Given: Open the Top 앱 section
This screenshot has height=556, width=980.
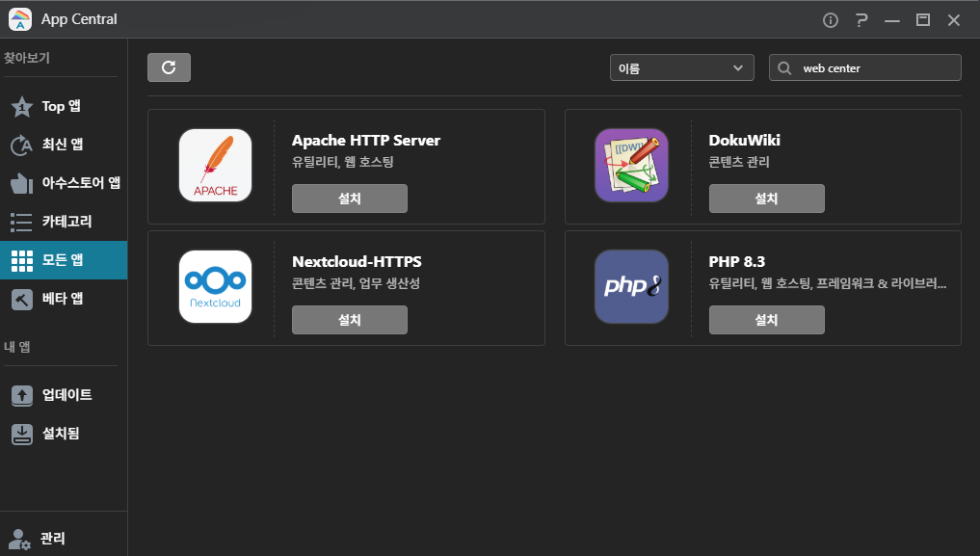Looking at the screenshot, I should pyautogui.click(x=64, y=106).
